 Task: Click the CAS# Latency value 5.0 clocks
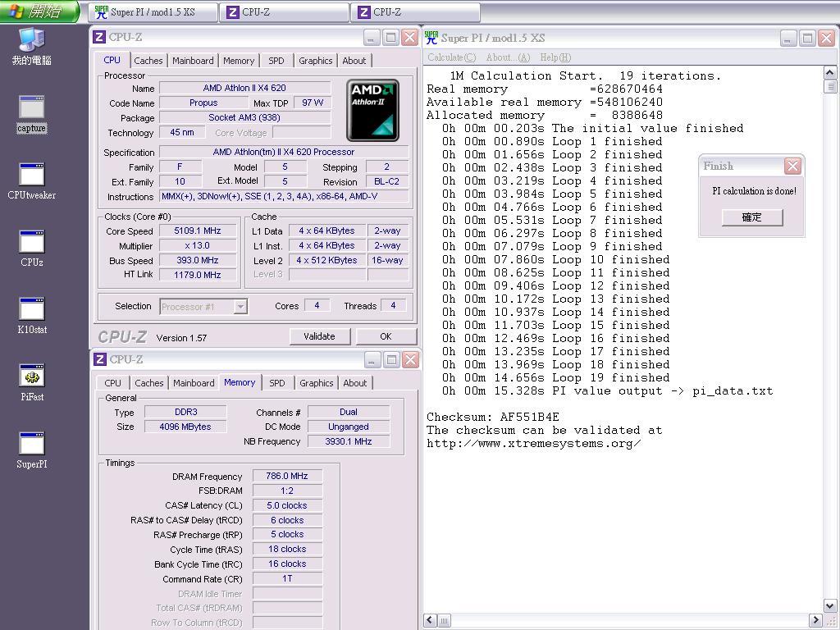[287, 505]
